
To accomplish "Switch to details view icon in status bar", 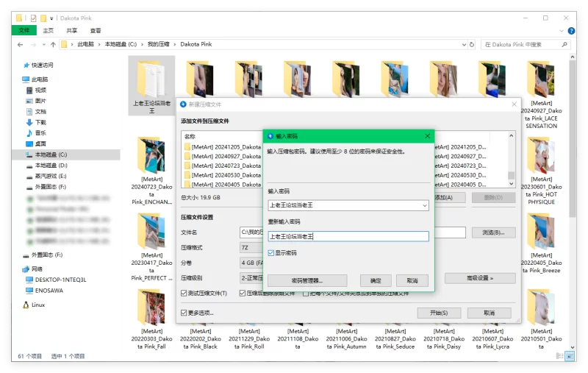I will [x=559, y=356].
